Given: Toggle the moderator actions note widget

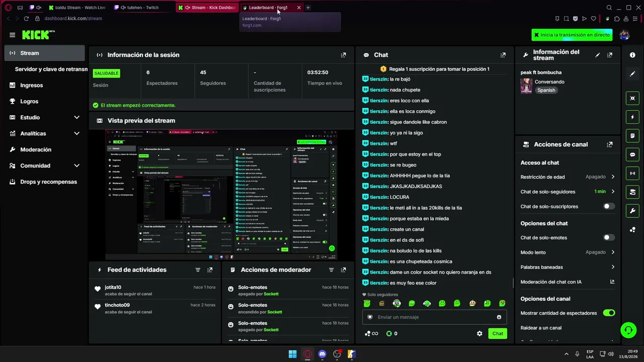Looking at the screenshot, I should coord(632,136).
